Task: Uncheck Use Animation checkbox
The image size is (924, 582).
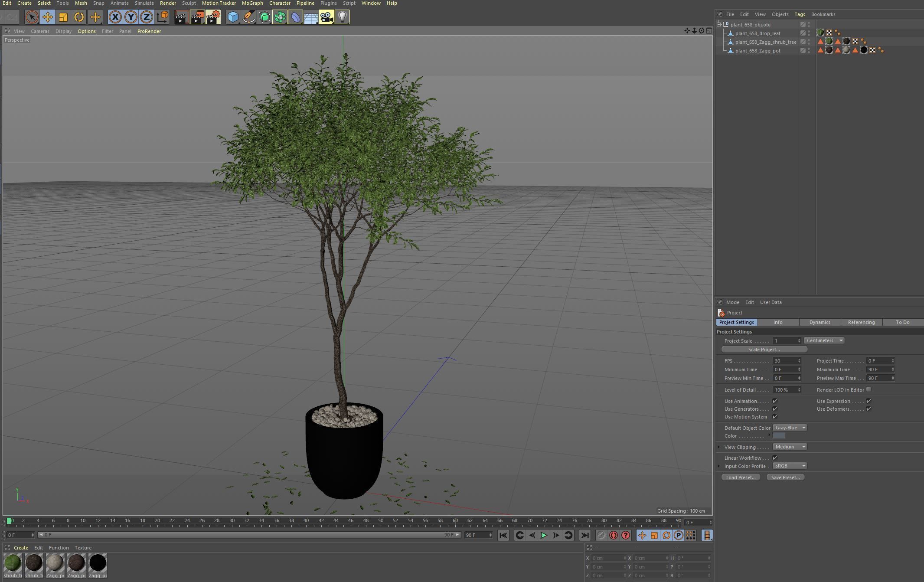Action: pos(775,401)
